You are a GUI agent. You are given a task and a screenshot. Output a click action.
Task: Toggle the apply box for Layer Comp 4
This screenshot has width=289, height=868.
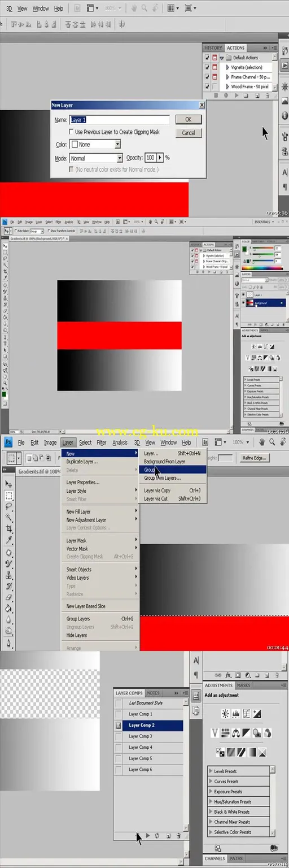click(x=119, y=747)
